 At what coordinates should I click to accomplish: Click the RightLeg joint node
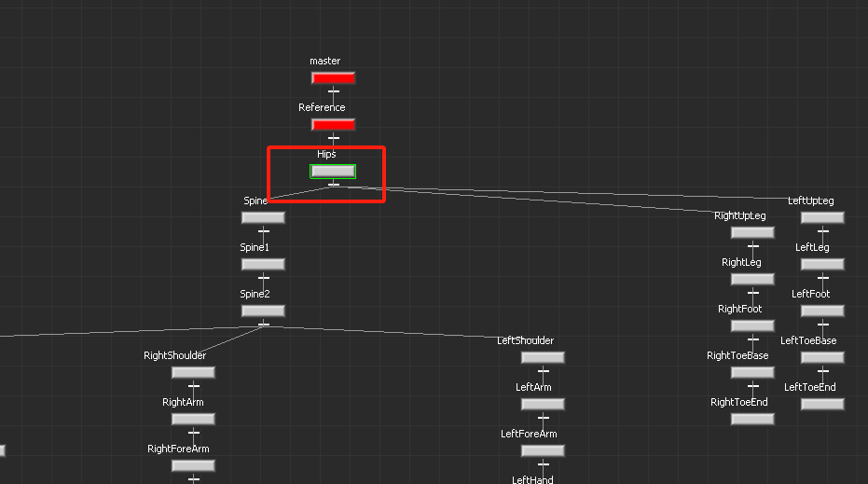click(752, 279)
